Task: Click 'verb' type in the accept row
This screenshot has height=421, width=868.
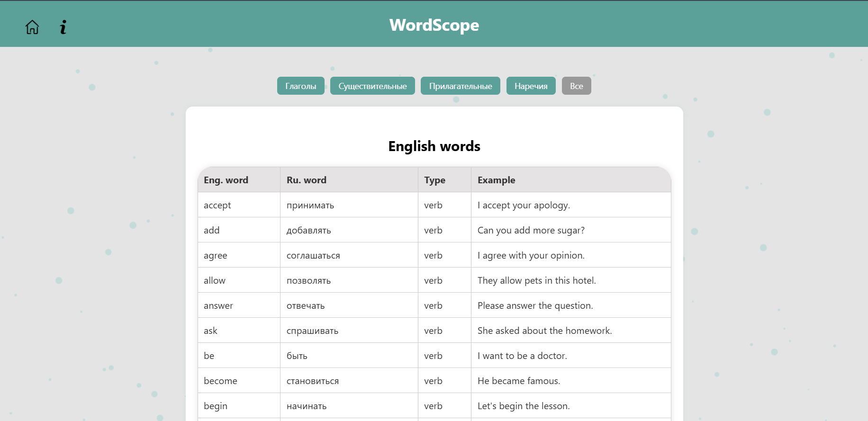Action: click(x=434, y=205)
